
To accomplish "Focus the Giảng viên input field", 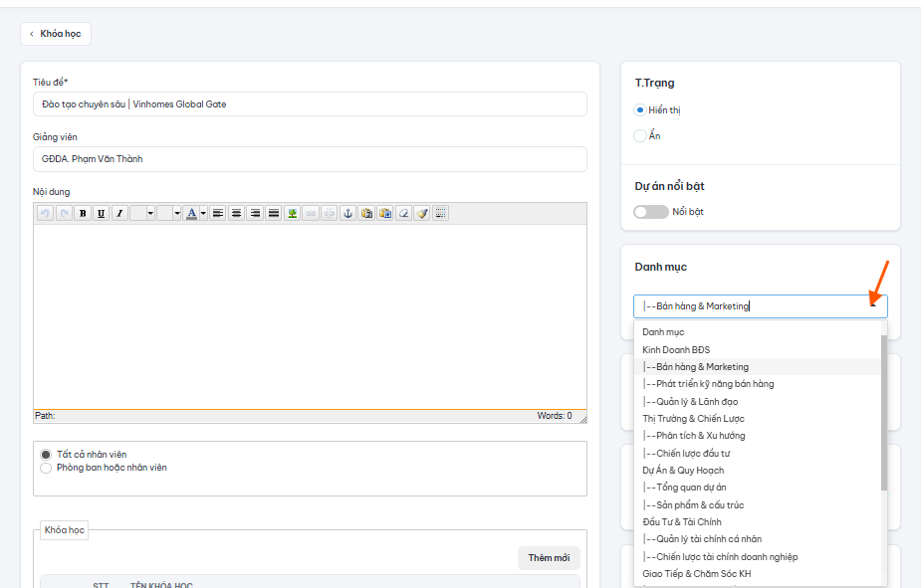I will coord(310,159).
